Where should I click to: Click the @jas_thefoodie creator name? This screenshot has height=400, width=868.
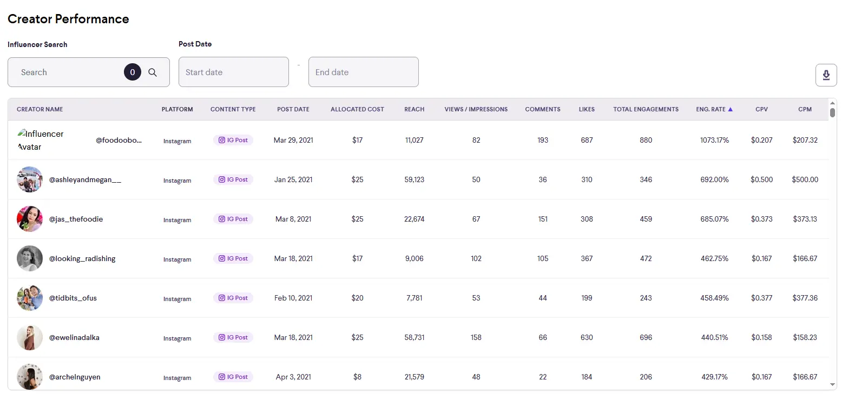[x=76, y=219]
